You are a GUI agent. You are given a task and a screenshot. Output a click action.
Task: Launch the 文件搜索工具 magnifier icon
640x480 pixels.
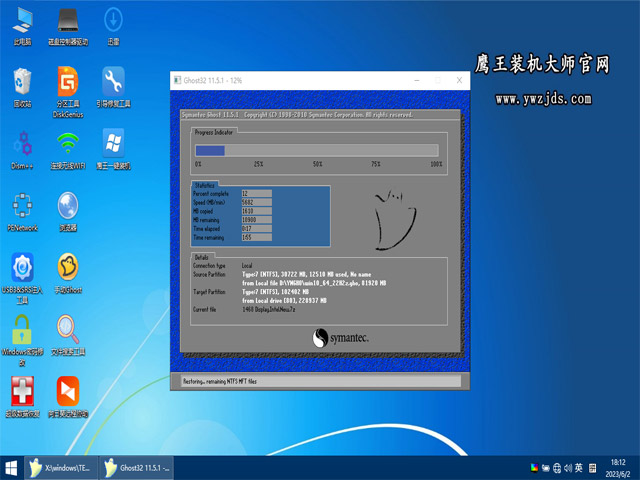68,336
